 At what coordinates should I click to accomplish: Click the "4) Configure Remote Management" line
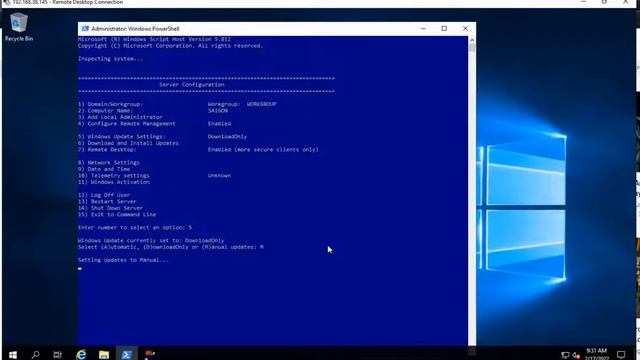pyautogui.click(x=127, y=124)
